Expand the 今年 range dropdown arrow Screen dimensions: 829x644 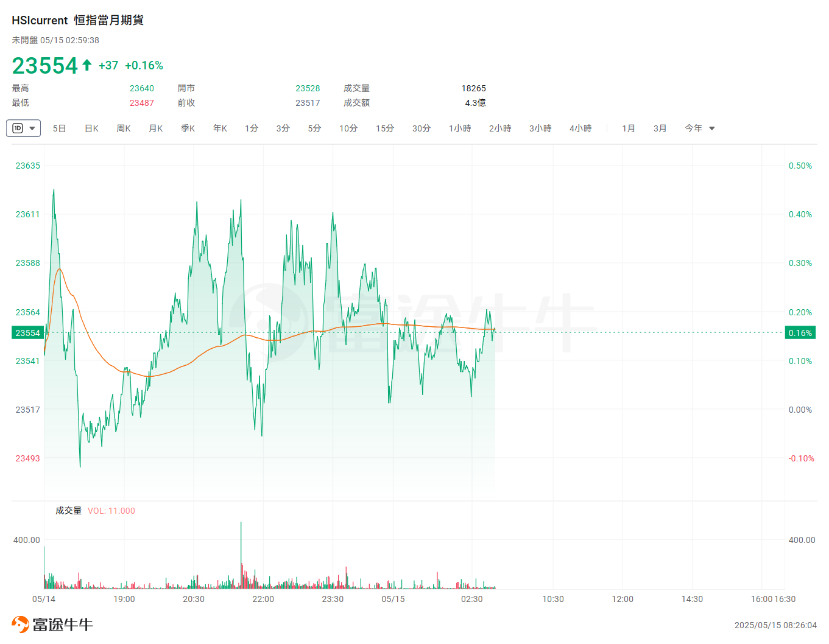pos(712,128)
